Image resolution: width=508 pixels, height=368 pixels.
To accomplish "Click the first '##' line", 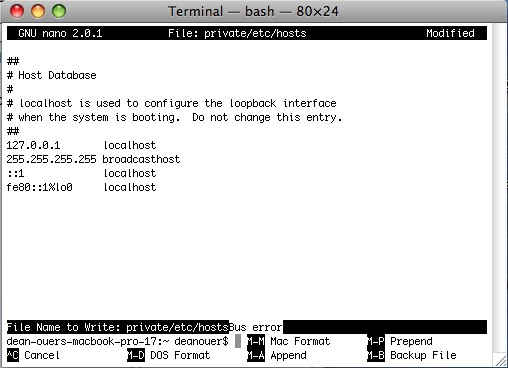I will tap(13, 61).
